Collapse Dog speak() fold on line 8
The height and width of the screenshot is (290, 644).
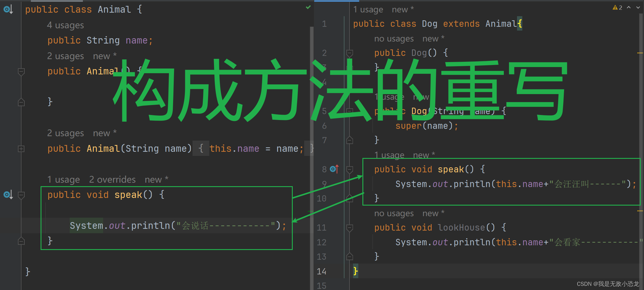[349, 169]
